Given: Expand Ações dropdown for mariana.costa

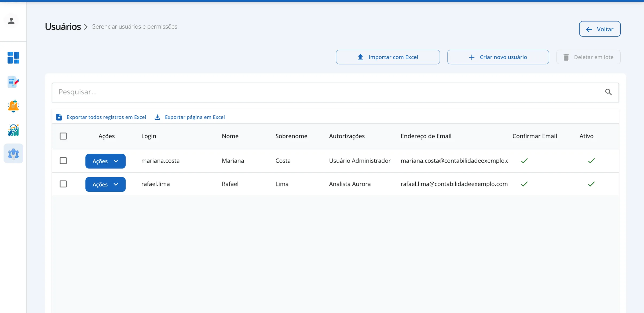Looking at the screenshot, I should point(105,161).
